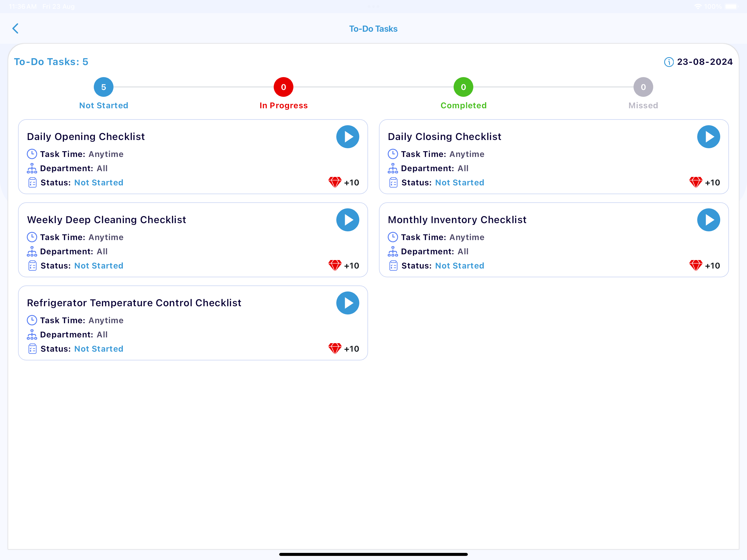Click Department All on Monthly Inventory card
This screenshot has width=747, height=560.
click(434, 252)
